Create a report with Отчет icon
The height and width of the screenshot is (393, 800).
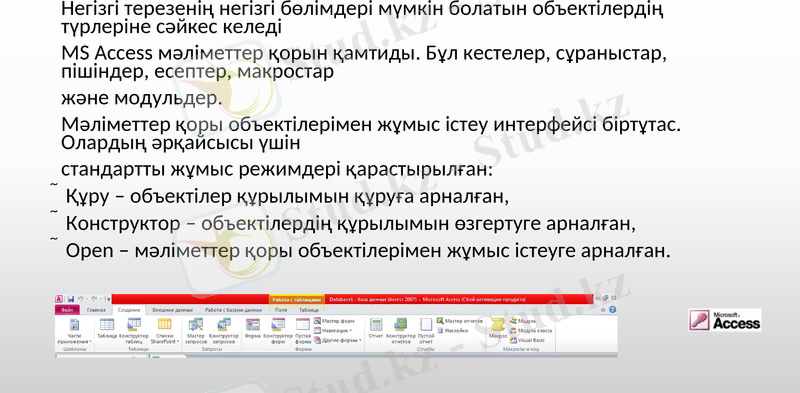376,329
